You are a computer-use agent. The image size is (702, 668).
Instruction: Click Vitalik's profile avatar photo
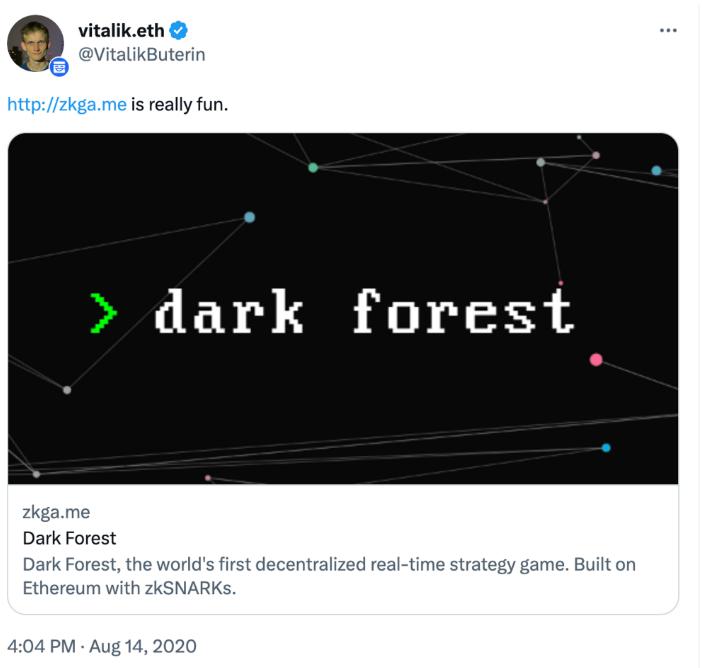click(35, 42)
